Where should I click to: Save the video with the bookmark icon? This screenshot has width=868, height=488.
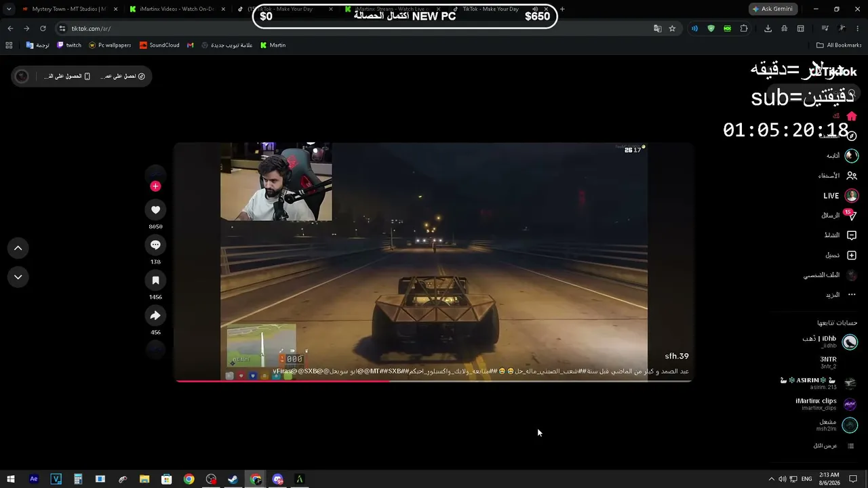click(155, 280)
